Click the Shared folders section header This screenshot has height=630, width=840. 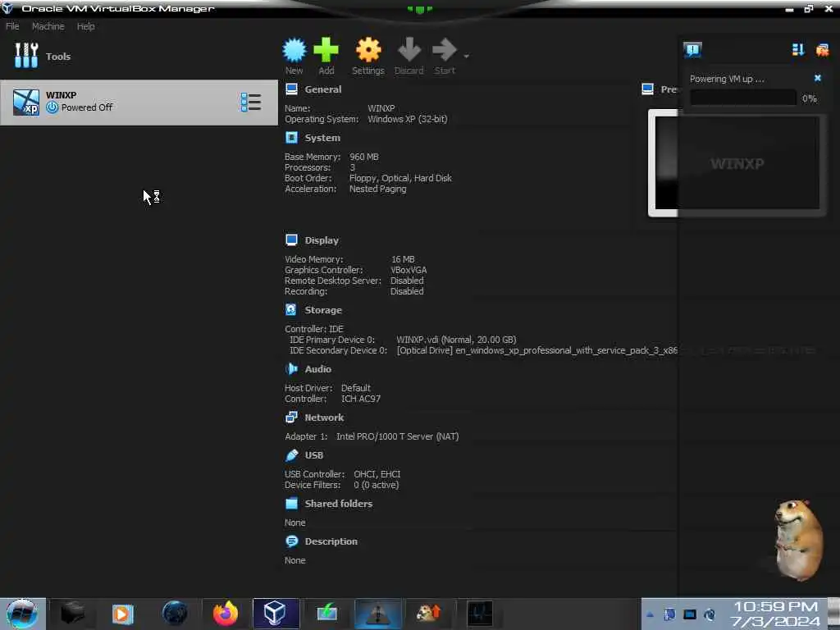tap(339, 504)
